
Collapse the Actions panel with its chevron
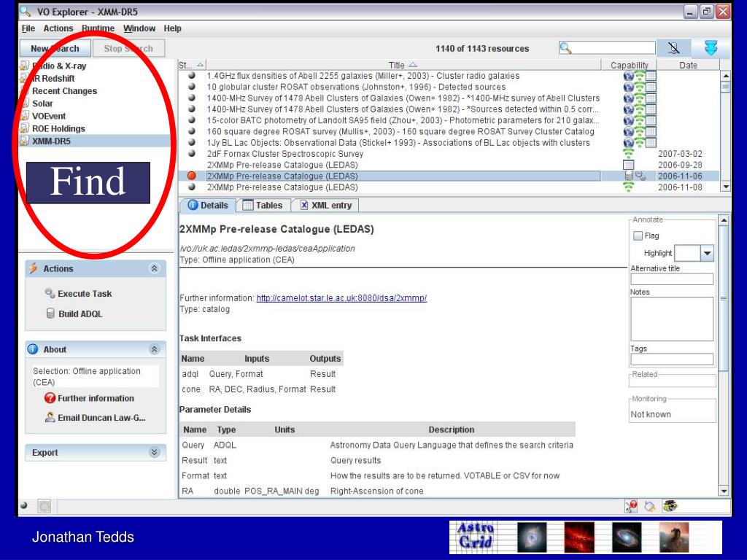(155, 268)
